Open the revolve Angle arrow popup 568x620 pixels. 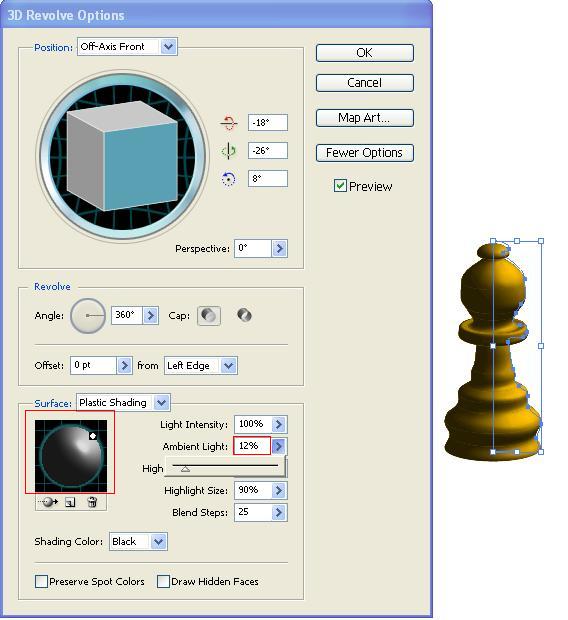tap(151, 316)
